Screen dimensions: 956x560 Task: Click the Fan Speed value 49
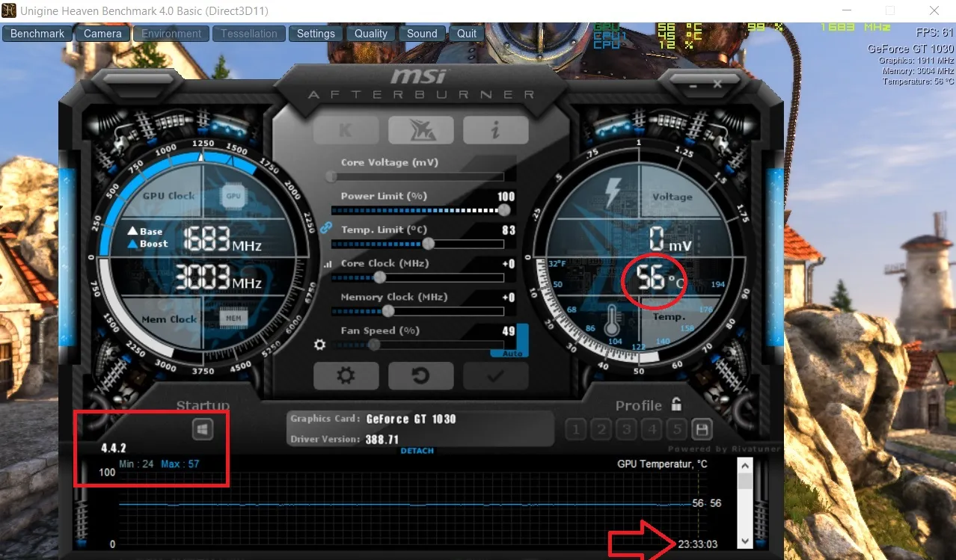pos(509,331)
